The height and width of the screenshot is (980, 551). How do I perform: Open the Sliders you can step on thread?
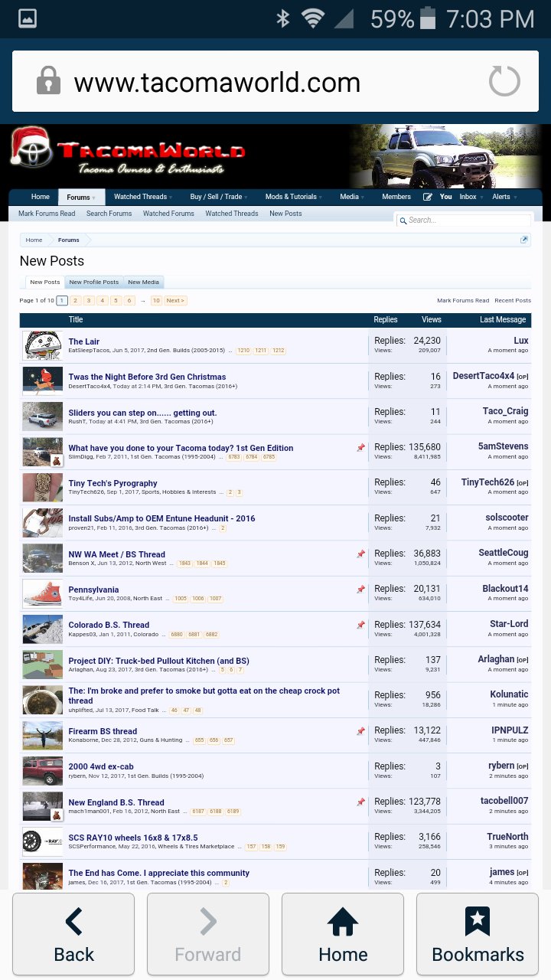[x=142, y=413]
